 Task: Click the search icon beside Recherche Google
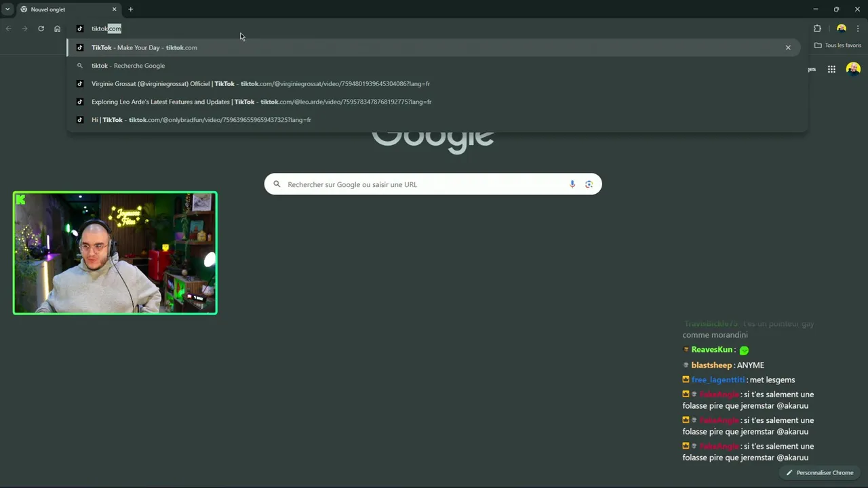(80, 66)
